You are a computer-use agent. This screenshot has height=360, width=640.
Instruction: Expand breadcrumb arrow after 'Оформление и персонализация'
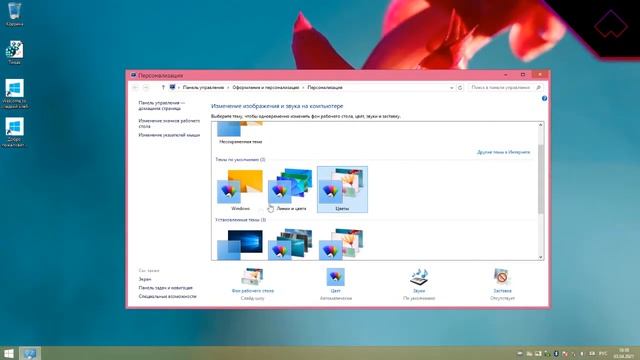pos(303,88)
